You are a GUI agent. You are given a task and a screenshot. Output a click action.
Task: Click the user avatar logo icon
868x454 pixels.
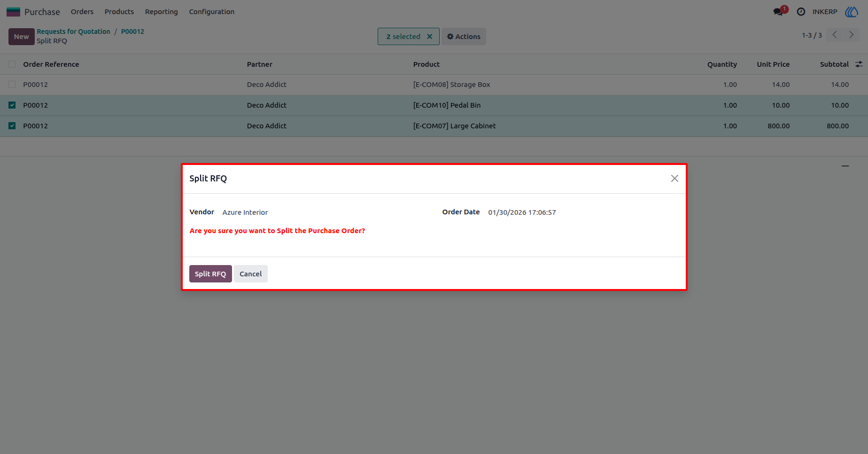point(852,12)
